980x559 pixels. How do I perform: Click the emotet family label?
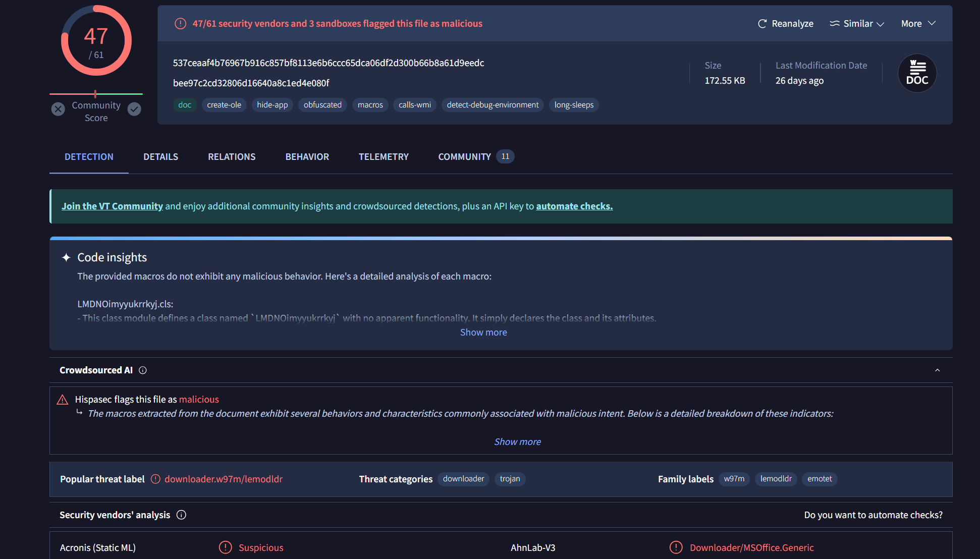point(819,479)
